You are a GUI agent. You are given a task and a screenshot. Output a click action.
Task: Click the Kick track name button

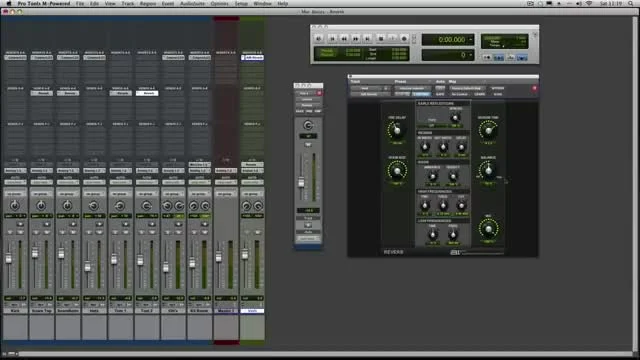click(15, 311)
